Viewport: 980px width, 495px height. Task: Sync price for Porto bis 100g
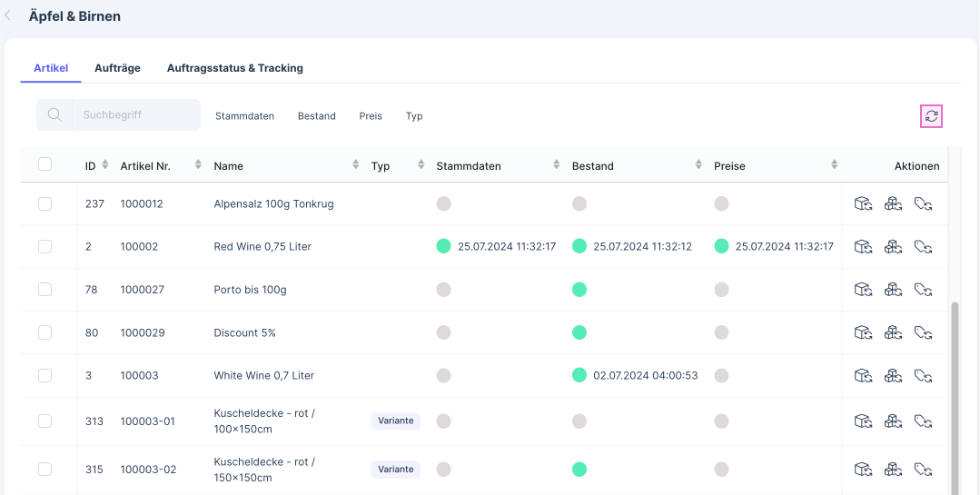pos(924,290)
